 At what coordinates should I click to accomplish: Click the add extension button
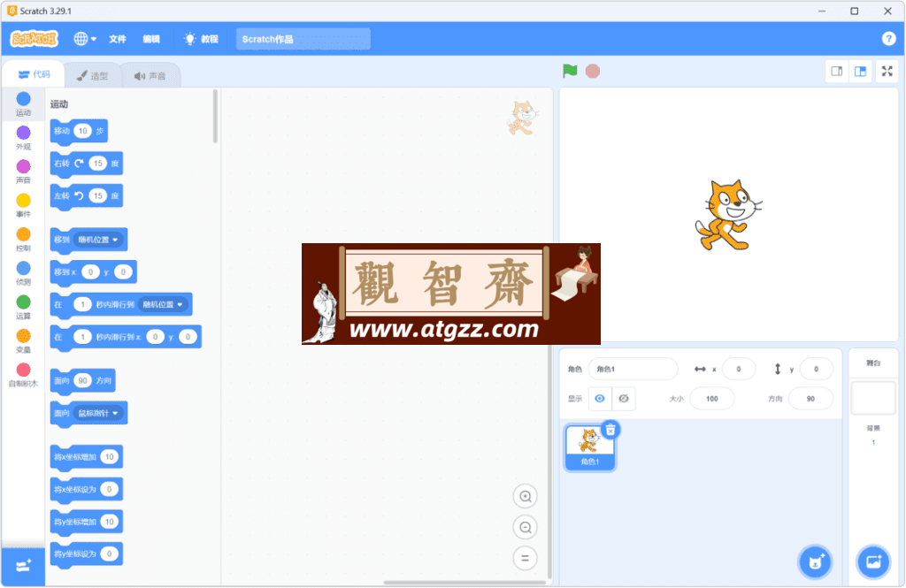click(23, 567)
